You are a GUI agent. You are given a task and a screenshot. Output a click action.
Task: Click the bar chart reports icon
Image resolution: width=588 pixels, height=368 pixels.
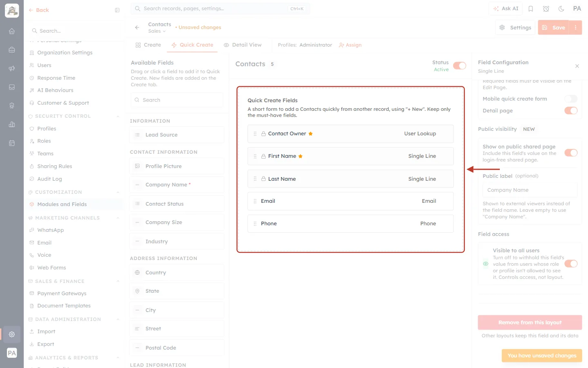[12, 124]
